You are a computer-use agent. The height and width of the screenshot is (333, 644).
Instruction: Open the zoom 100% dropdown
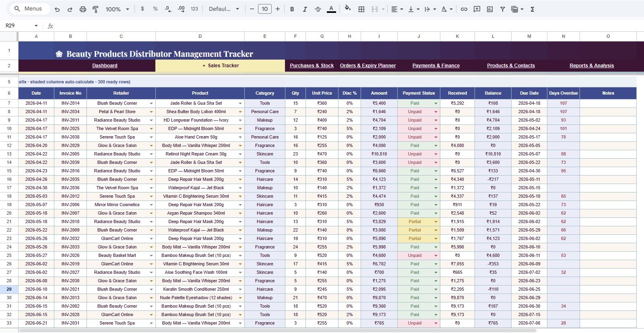tap(117, 9)
